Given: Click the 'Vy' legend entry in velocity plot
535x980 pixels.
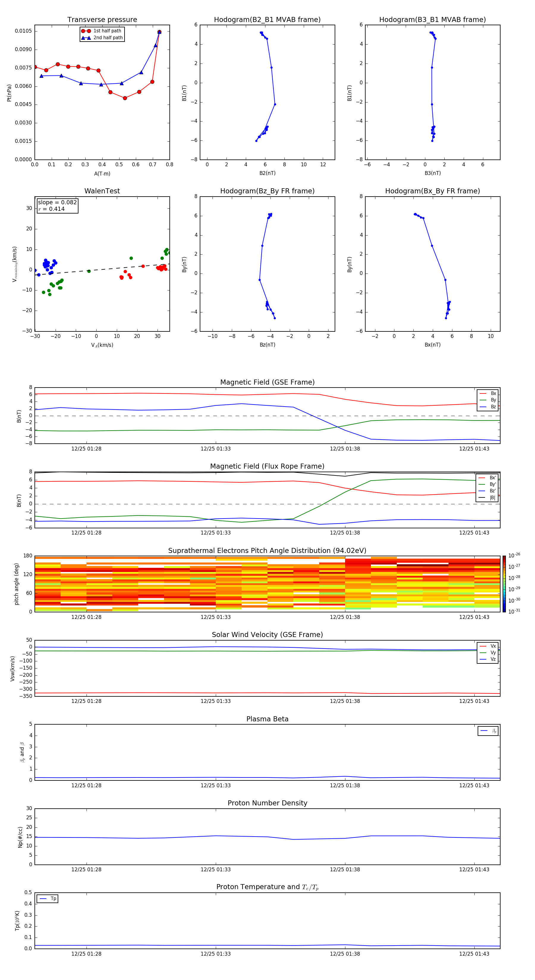Looking at the screenshot, I should [488, 652].
